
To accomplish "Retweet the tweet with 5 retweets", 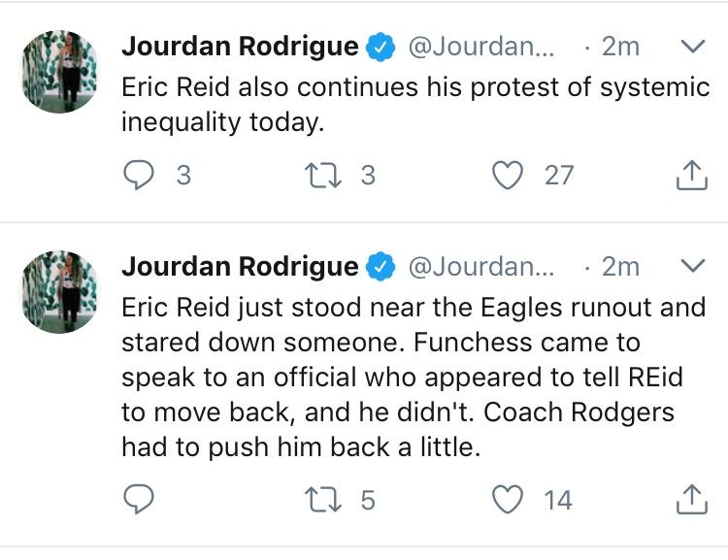I will pyautogui.click(x=317, y=499).
